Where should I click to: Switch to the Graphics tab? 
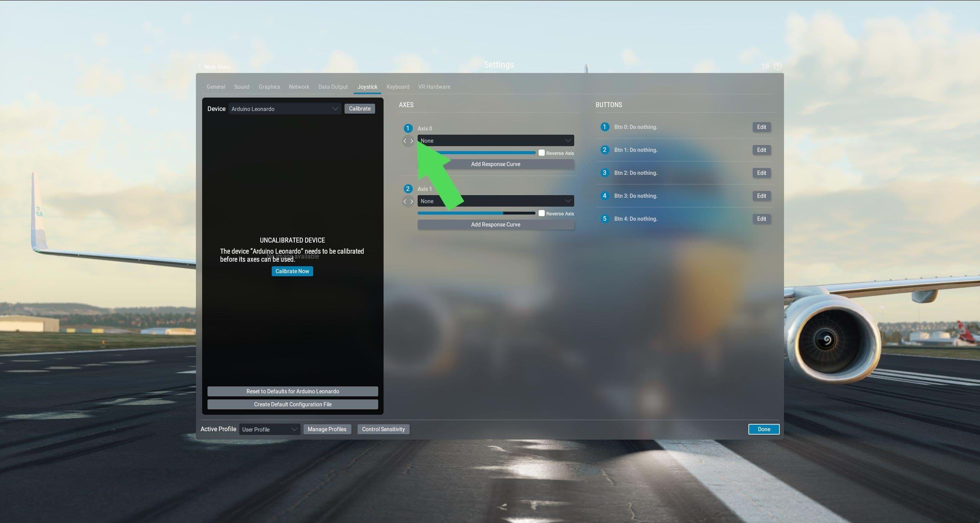click(x=269, y=87)
